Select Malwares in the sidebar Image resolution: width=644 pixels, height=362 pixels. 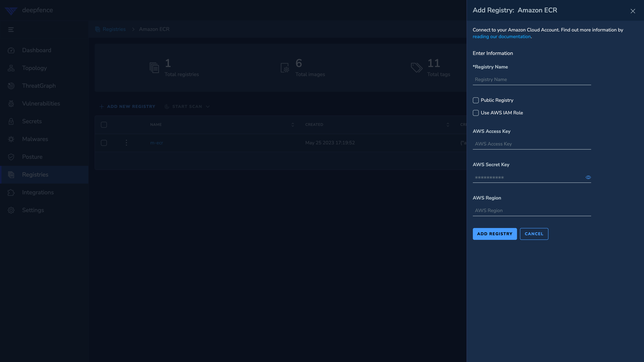44,139
